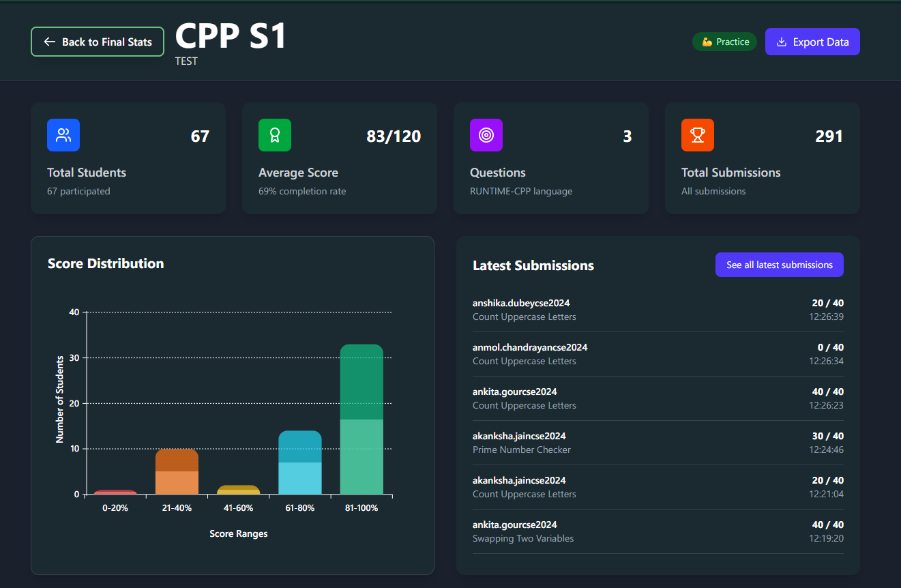Open akanksha.jaincse2024 Prime Number Checker submission
This screenshot has width=901, height=588.
[x=658, y=443]
